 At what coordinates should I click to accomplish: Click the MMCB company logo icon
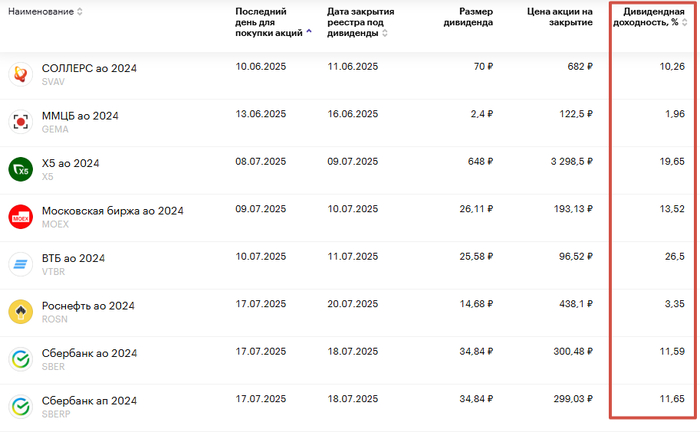click(x=20, y=122)
